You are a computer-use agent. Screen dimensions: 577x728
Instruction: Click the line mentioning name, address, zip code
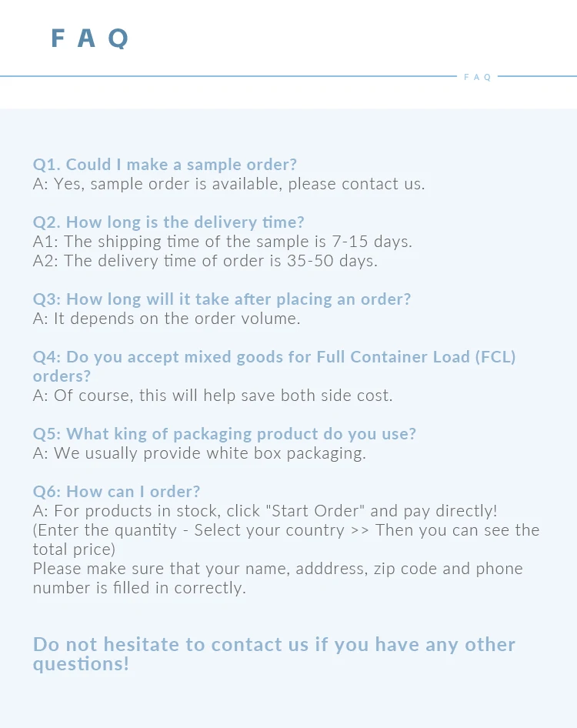(x=277, y=569)
